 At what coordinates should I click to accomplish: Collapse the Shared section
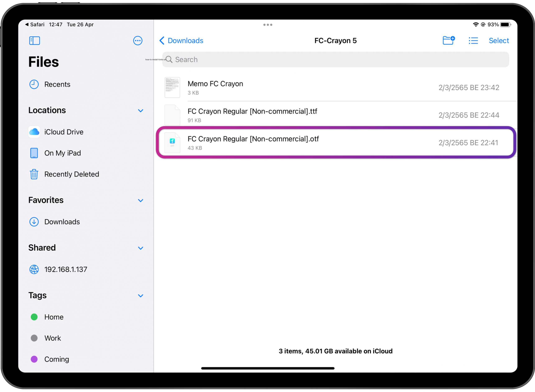(x=140, y=248)
